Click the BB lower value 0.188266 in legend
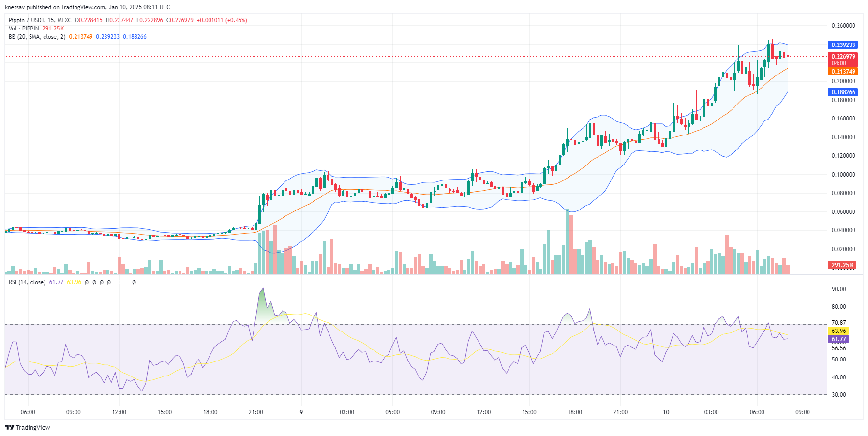868x436 pixels. [x=135, y=37]
